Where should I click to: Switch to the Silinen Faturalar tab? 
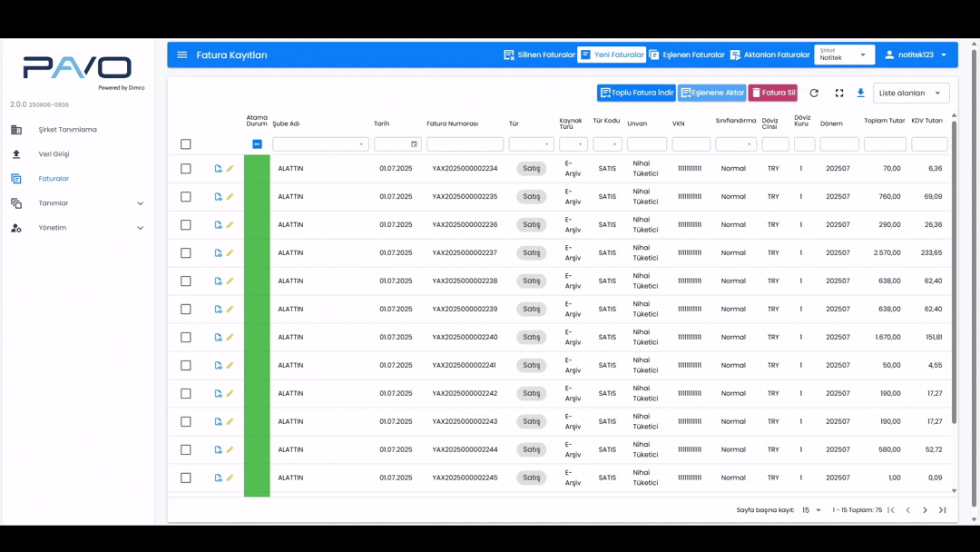(x=540, y=55)
